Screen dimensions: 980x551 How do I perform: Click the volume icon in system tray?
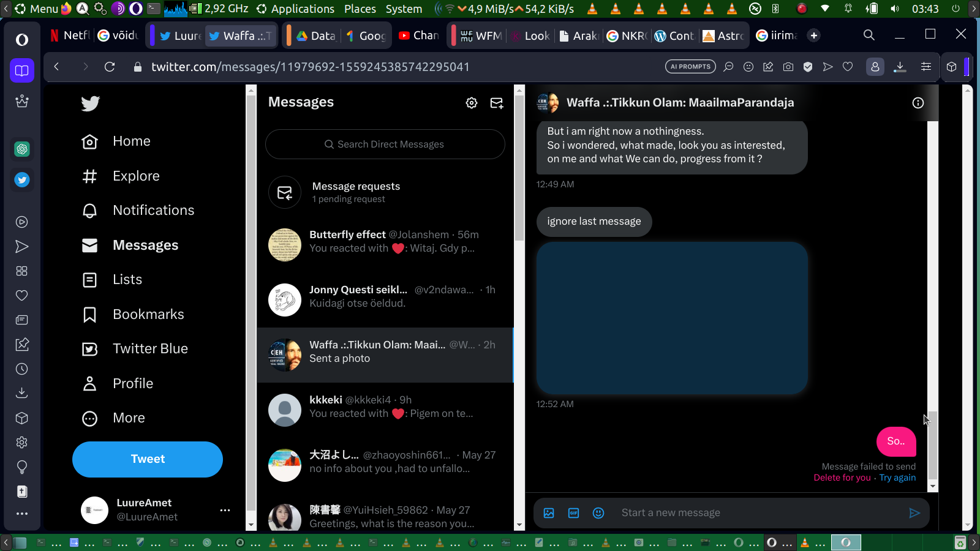(x=895, y=9)
